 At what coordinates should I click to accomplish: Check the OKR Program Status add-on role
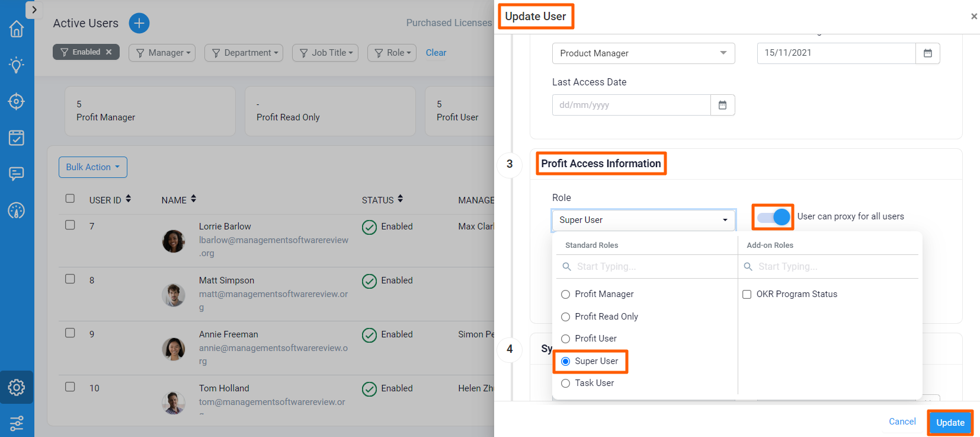point(747,294)
